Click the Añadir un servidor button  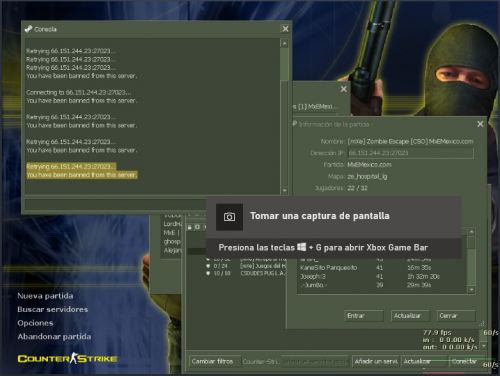376,361
